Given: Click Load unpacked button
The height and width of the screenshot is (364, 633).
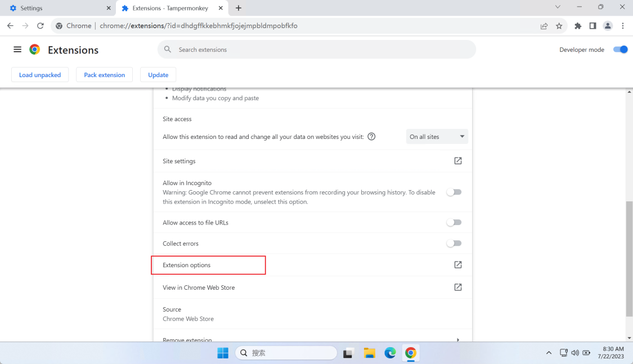Looking at the screenshot, I should coord(40,75).
